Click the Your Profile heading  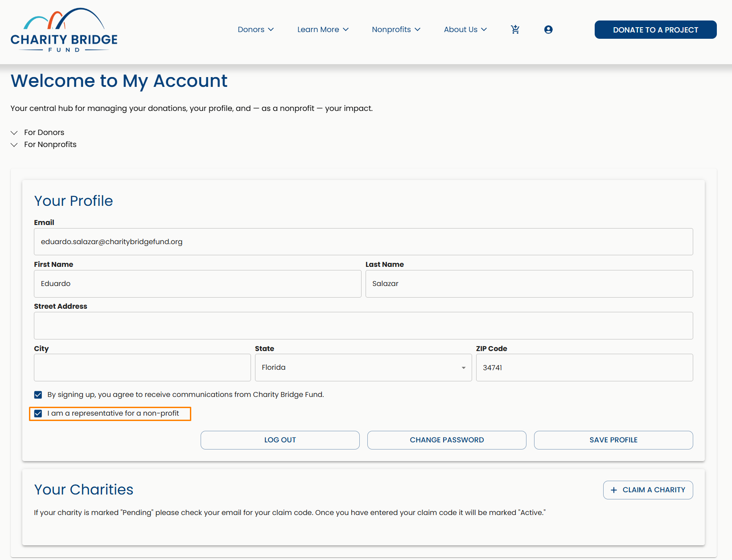click(x=74, y=201)
